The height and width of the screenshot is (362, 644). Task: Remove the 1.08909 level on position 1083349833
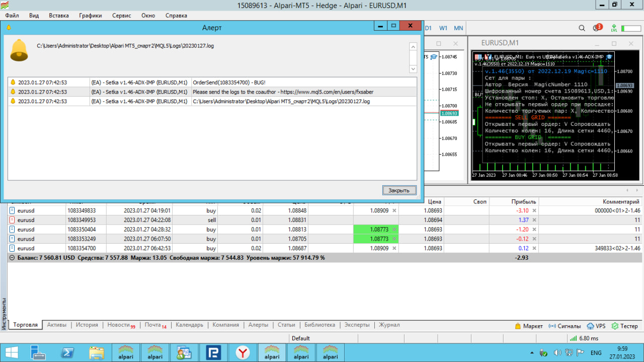pos(394,210)
